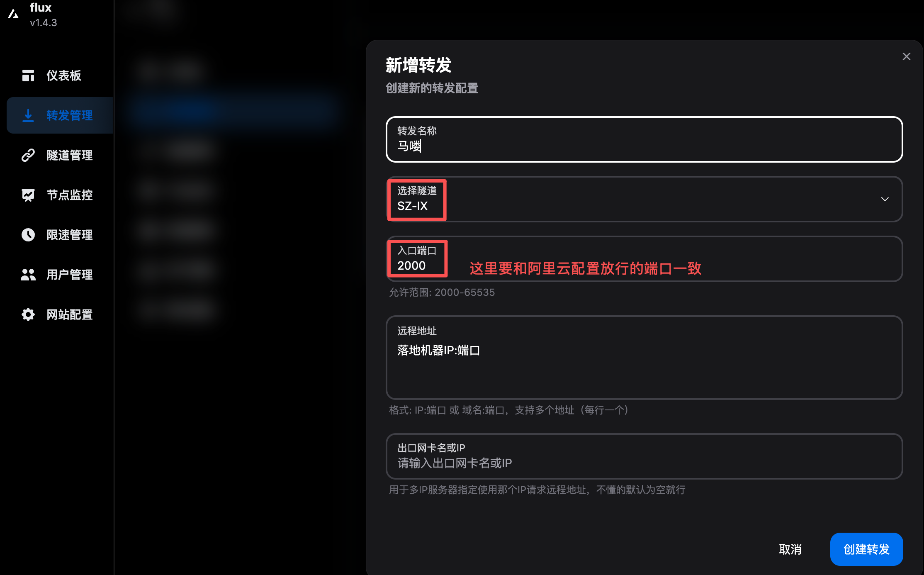
Task: Click the 取消 button
Action: point(790,549)
